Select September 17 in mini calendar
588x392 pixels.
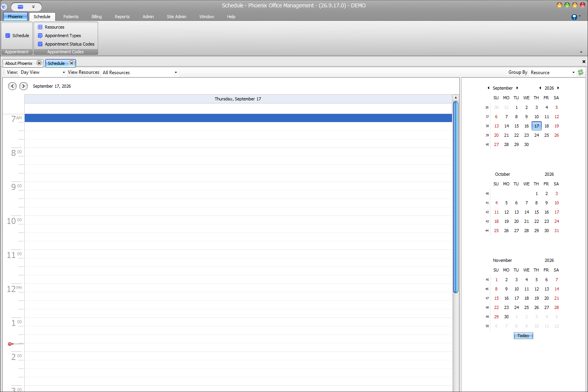(x=537, y=126)
